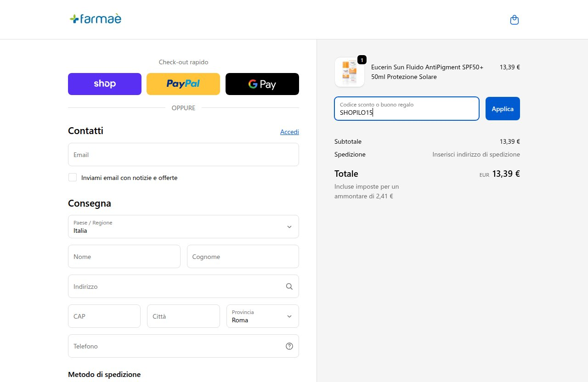Screen dimensions: 588x382
Task: Select the Nome input field
Action: coord(124,257)
